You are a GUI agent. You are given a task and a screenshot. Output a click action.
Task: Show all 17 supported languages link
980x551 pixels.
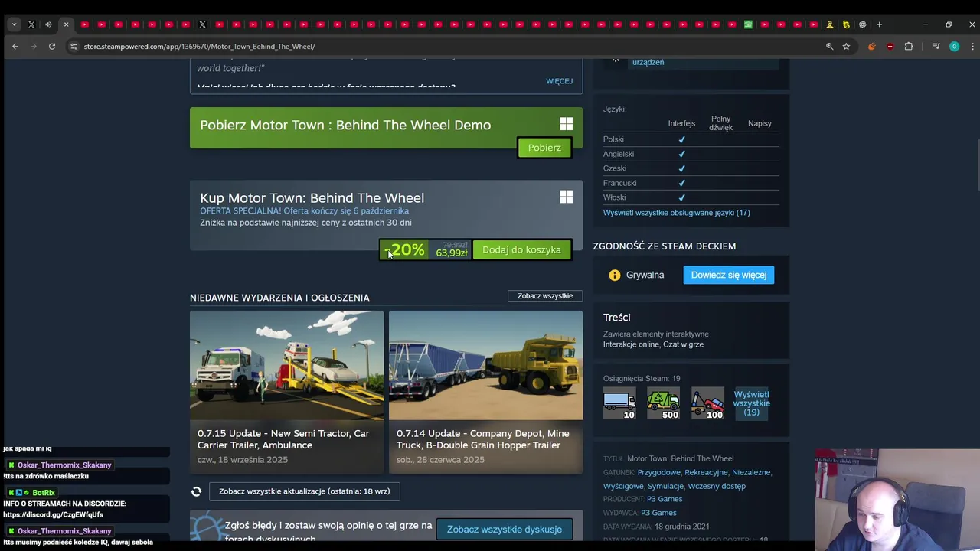pos(676,213)
